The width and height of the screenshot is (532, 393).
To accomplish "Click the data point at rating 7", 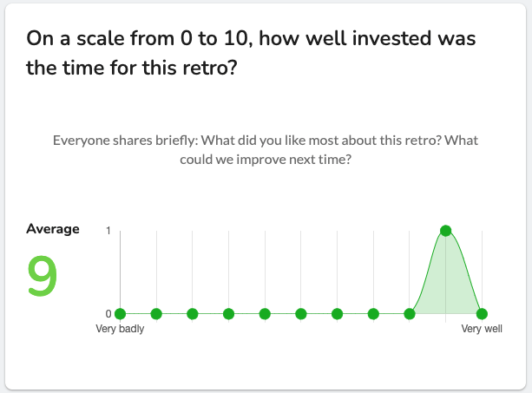I will [x=373, y=314].
